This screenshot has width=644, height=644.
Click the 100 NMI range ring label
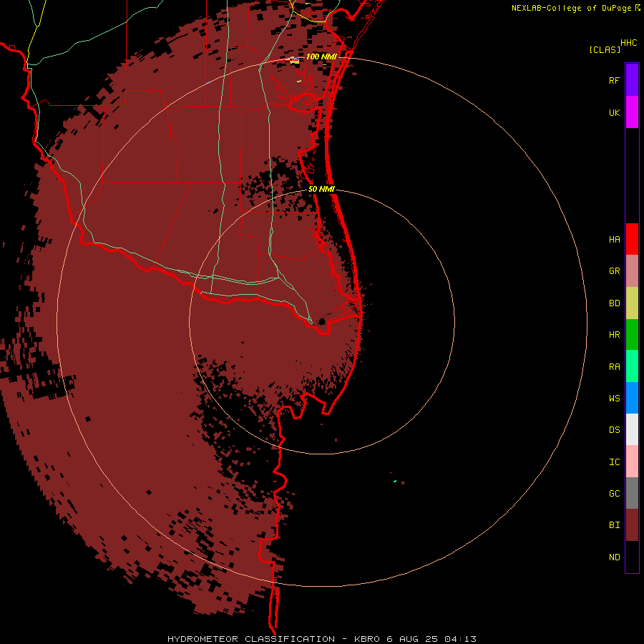click(x=321, y=57)
